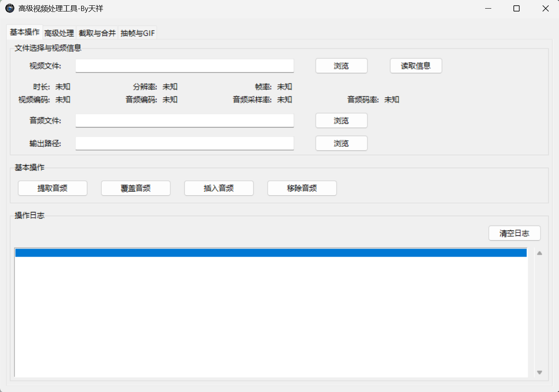
Task: Switch to the 基本操作 tab
Action: [x=24, y=33]
